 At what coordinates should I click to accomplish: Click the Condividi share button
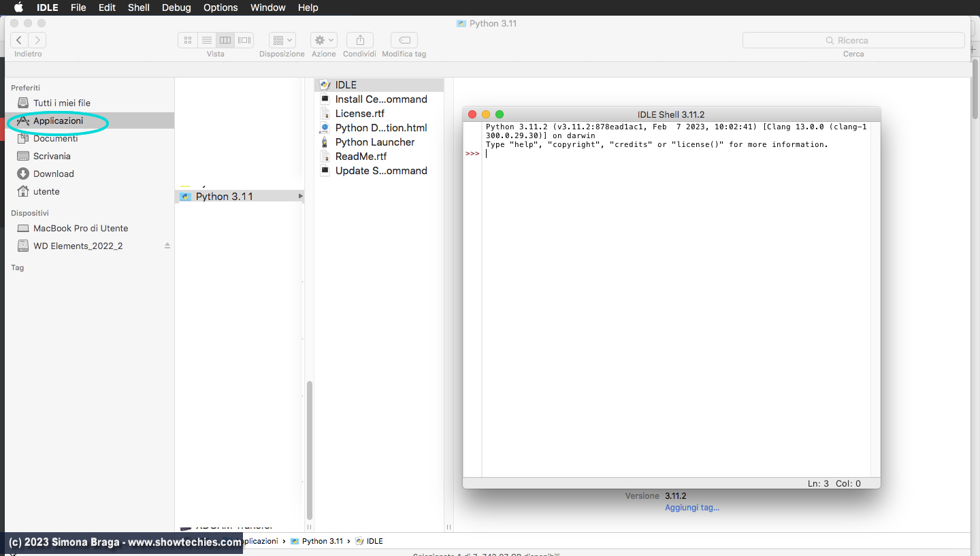click(360, 40)
